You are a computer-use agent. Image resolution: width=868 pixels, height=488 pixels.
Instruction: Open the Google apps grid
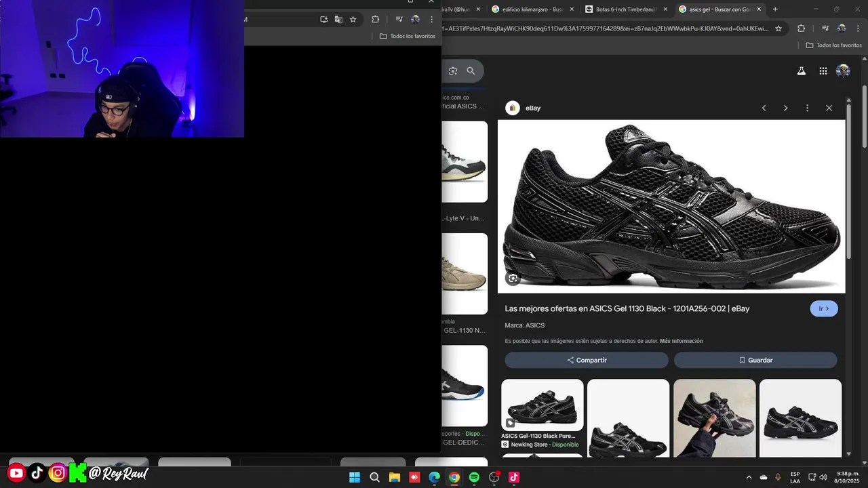click(823, 70)
